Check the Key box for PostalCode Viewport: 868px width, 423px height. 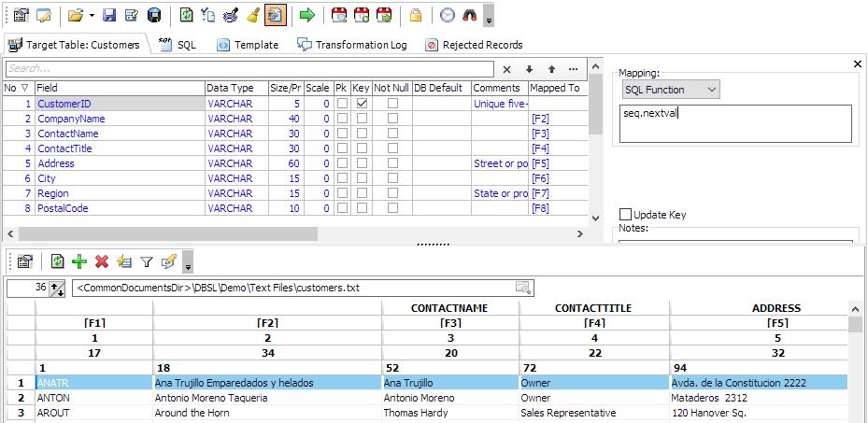point(362,208)
